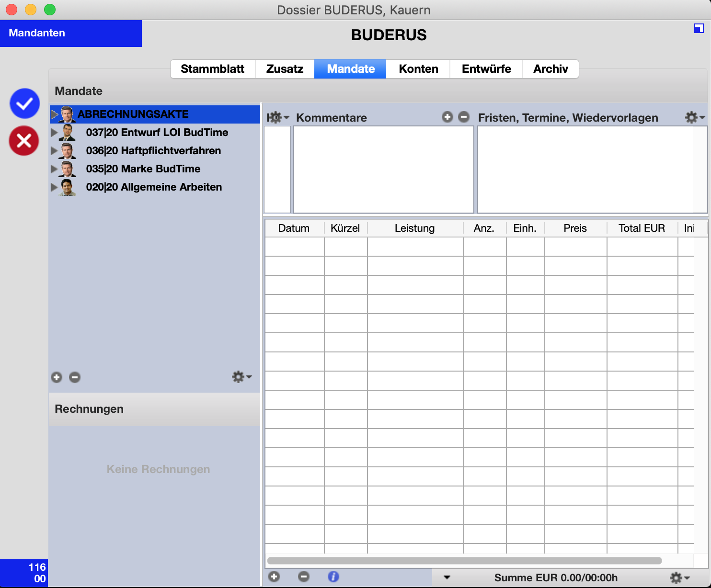Click the Mandate section heading
711x588 pixels.
click(x=79, y=91)
